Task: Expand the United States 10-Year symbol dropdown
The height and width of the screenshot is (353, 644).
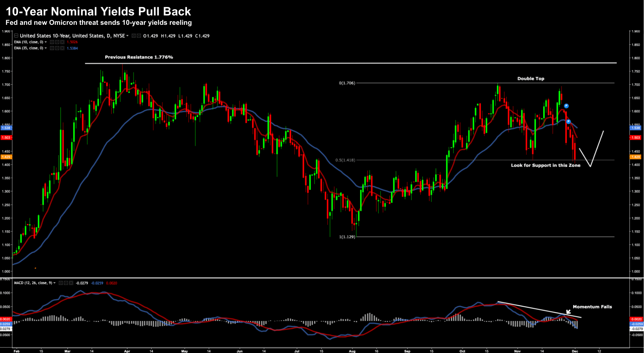Action: pos(127,36)
